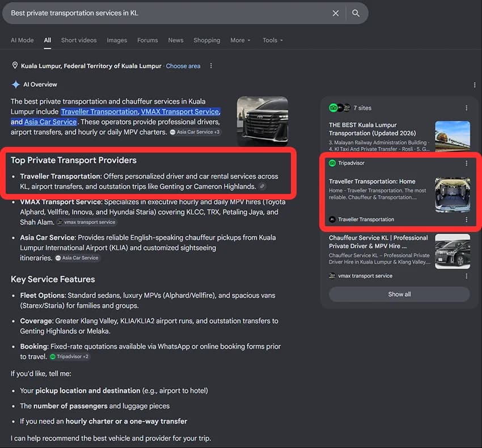
Task: Open the News tab
Action: 176,40
